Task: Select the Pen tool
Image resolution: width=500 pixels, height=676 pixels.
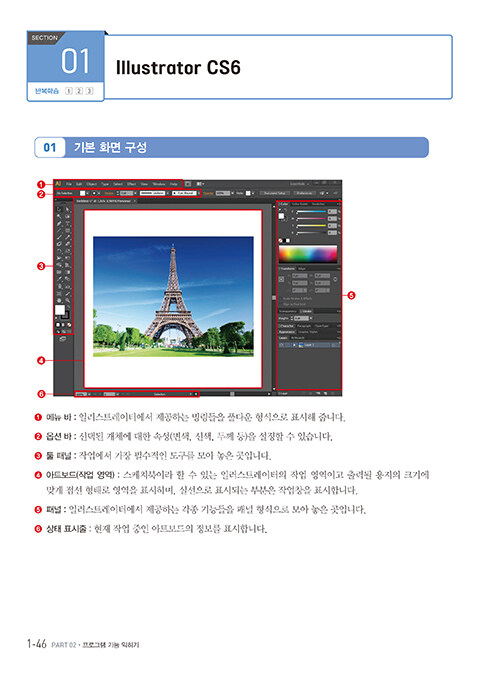Action: coord(59,223)
